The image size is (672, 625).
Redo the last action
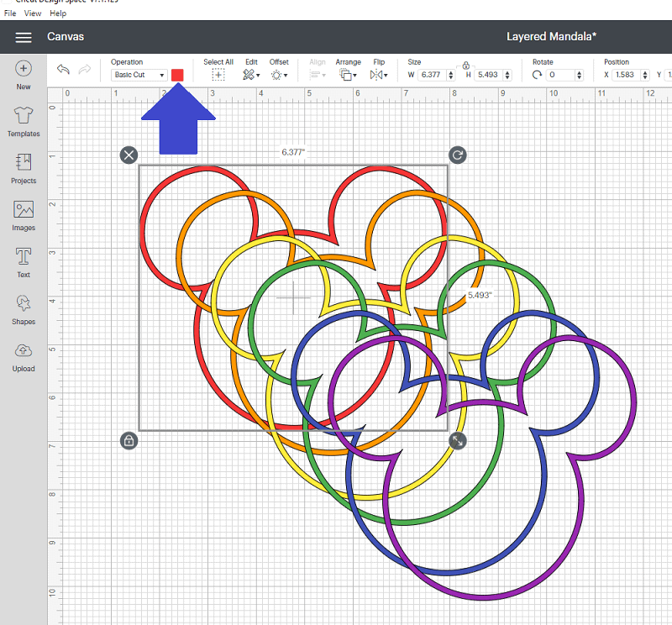click(x=85, y=69)
